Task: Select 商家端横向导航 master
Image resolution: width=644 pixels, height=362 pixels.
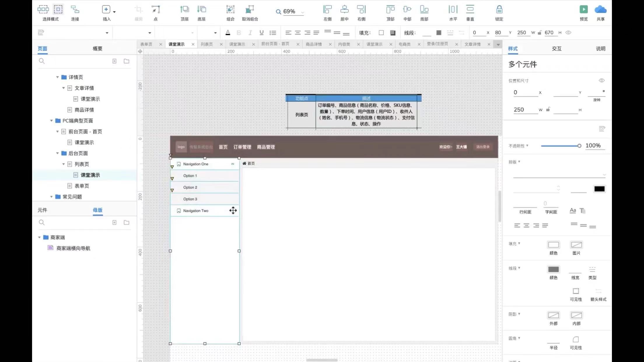Action: click(73, 248)
